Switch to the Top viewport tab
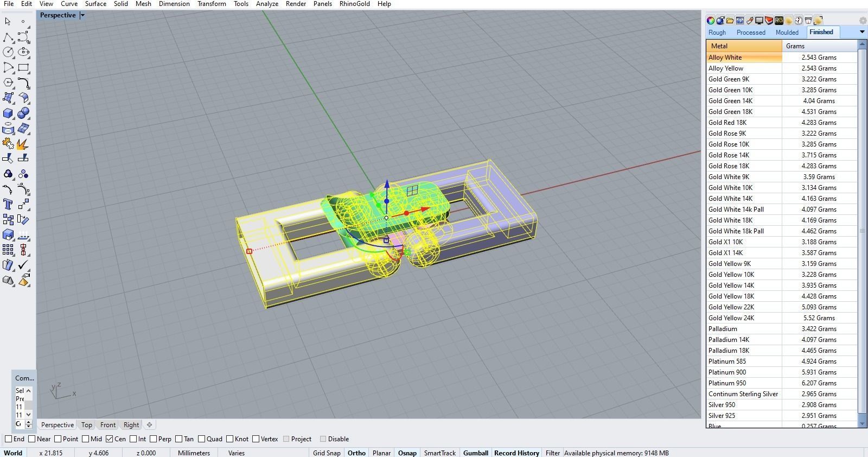Screen dimensions: 868x457 click(x=87, y=425)
